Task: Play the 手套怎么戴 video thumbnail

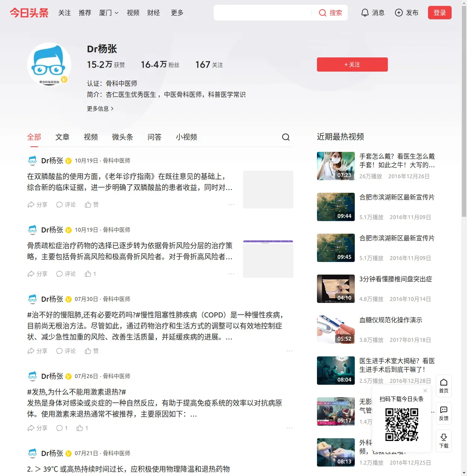Action: pos(336,166)
